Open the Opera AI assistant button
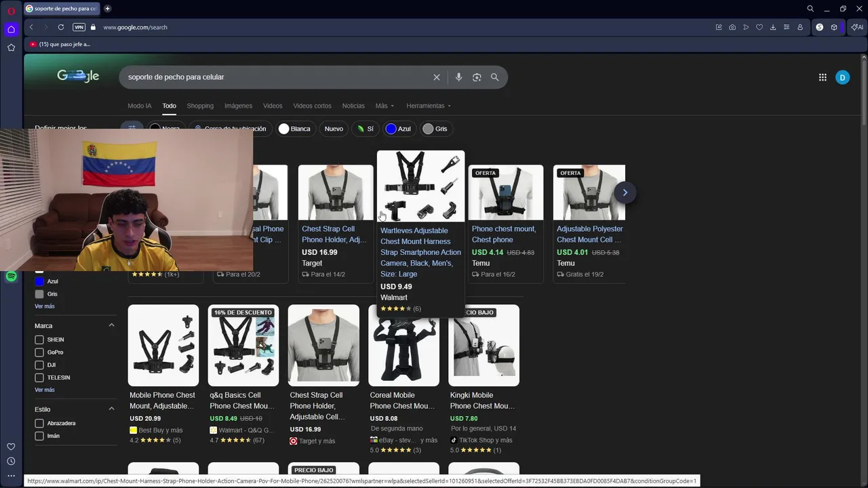This screenshot has width=868, height=488. (x=857, y=27)
